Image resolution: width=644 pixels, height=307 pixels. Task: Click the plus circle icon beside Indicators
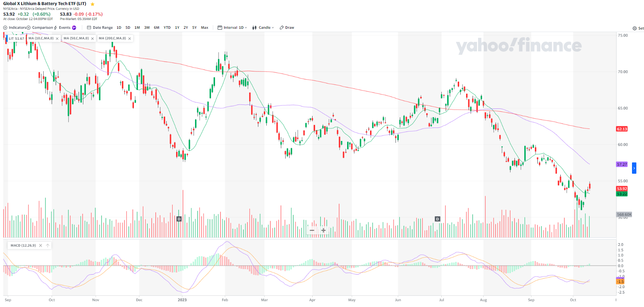5,28
